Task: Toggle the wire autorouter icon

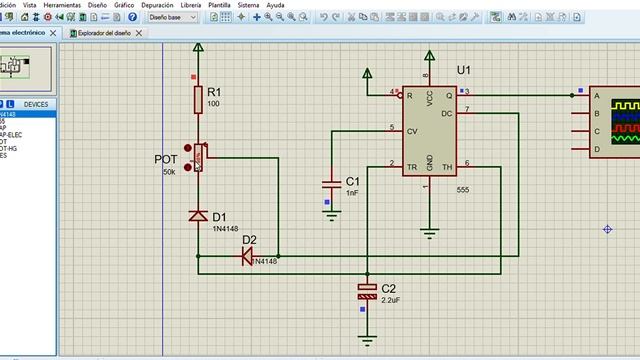Action: (496, 17)
